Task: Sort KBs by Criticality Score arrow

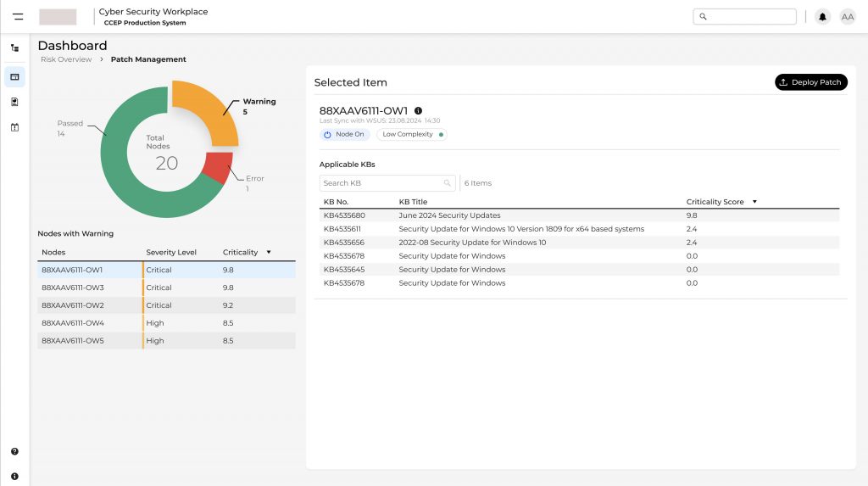Action: click(x=754, y=202)
